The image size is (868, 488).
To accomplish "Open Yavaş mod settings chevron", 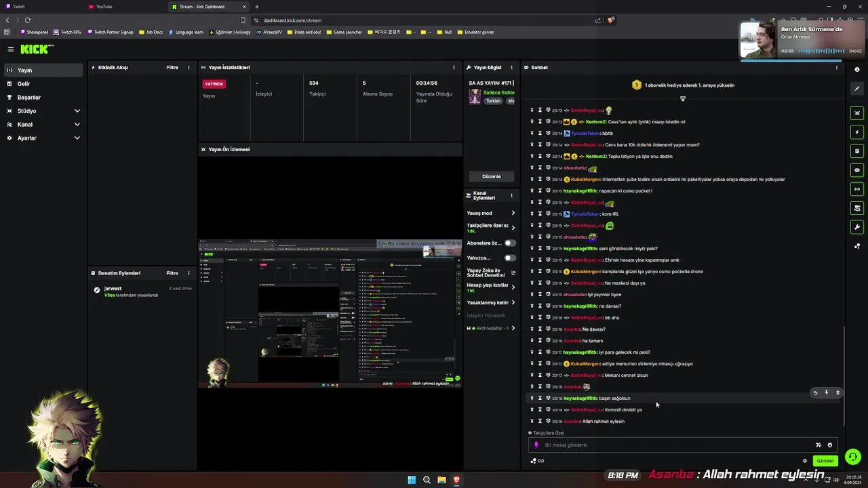I will (x=513, y=213).
